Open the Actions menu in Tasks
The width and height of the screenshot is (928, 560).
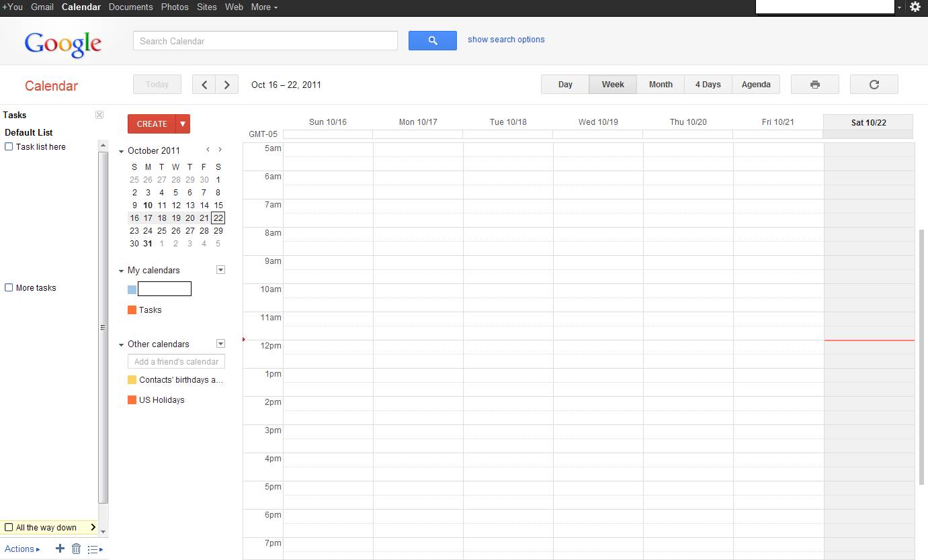[22, 549]
